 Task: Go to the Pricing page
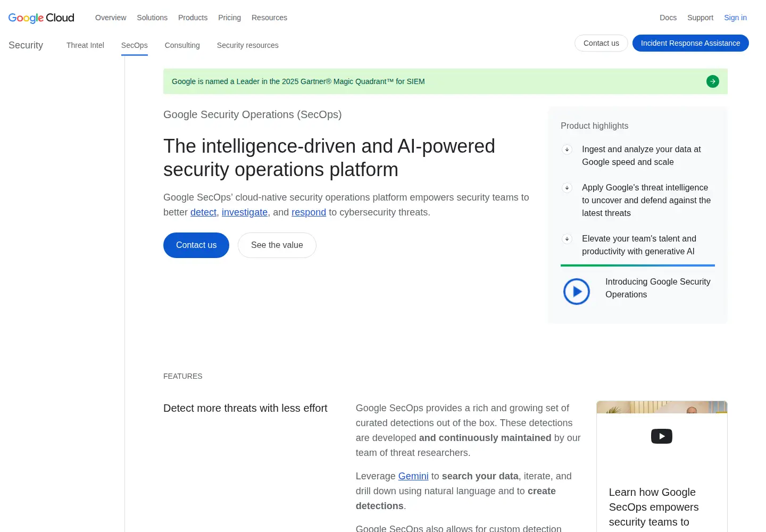[x=229, y=18]
